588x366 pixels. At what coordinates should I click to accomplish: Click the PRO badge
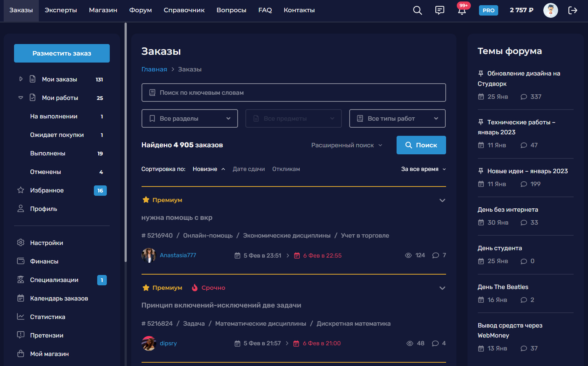coord(488,10)
